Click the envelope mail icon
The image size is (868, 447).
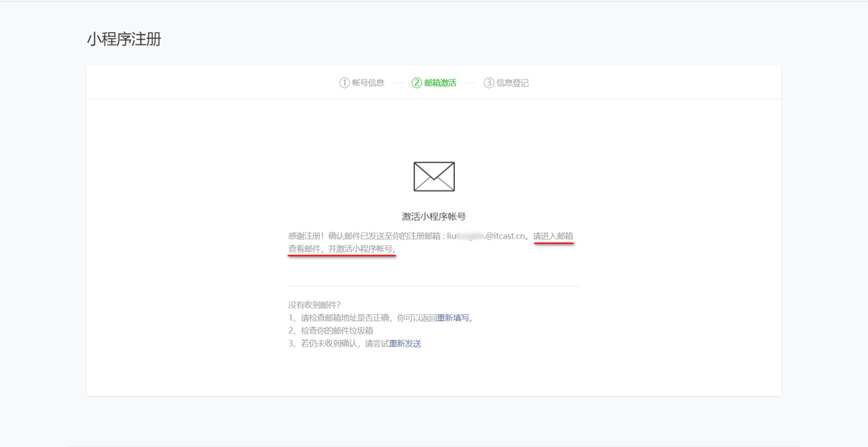tap(434, 177)
